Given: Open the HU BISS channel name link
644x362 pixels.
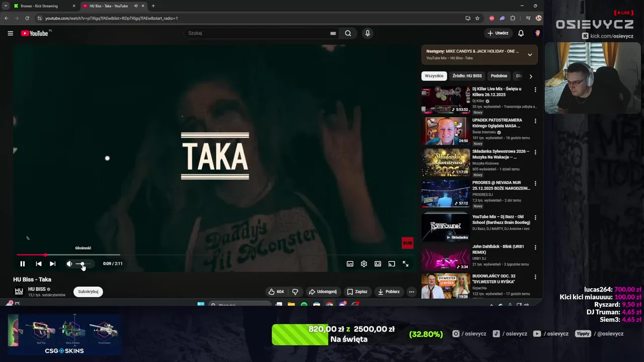Looking at the screenshot, I should [x=37, y=289].
